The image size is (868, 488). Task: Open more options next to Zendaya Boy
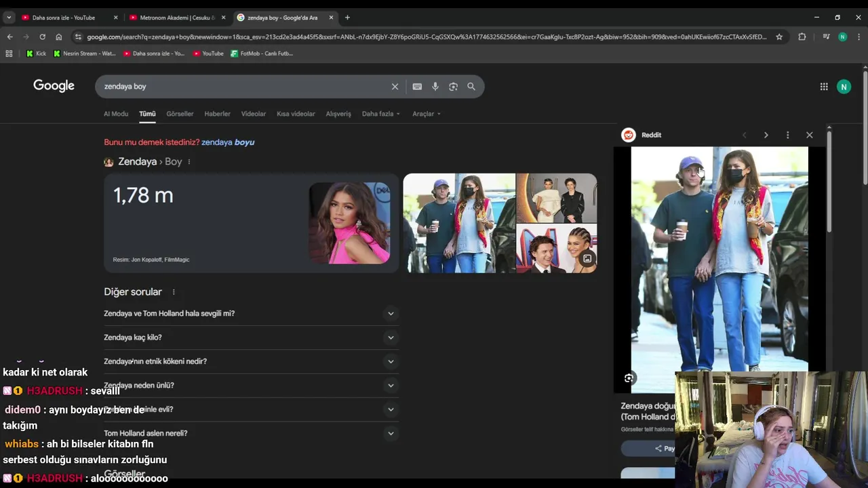click(x=189, y=162)
